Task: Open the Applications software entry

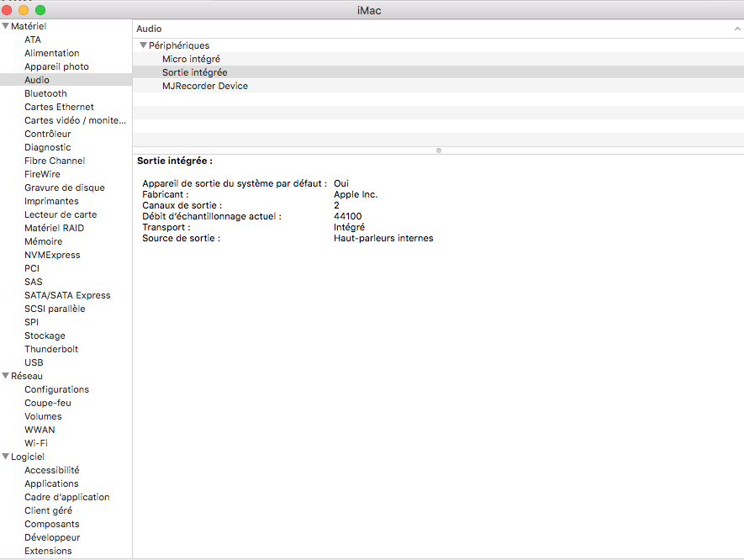Action: (x=51, y=483)
